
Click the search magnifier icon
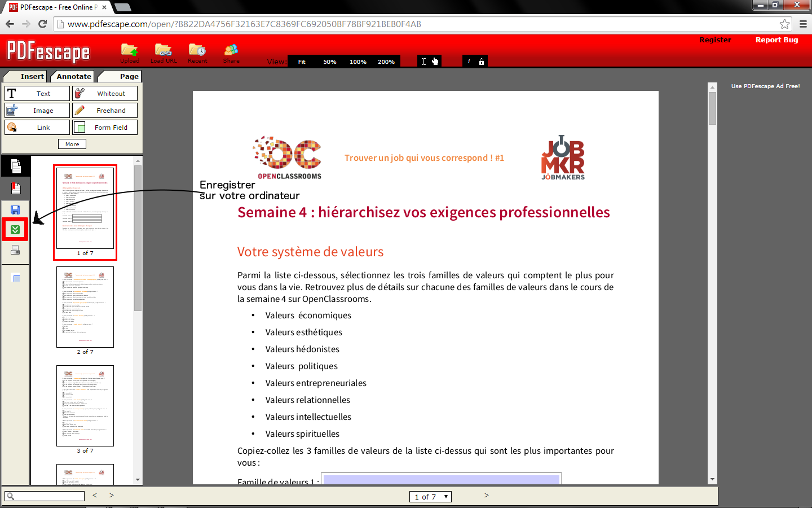tap(10, 496)
